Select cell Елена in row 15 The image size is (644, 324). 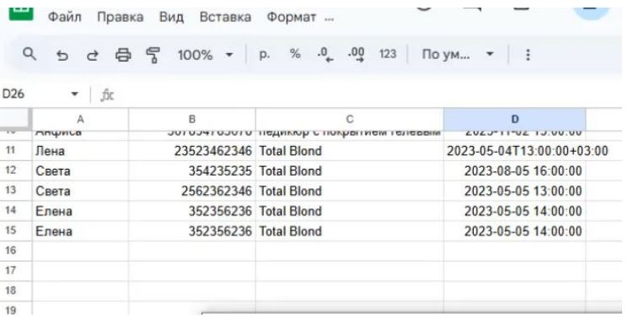(x=80, y=231)
